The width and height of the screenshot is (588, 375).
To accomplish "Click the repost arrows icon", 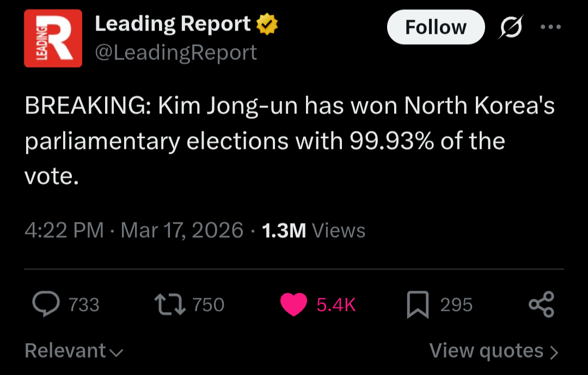I will pyautogui.click(x=170, y=304).
